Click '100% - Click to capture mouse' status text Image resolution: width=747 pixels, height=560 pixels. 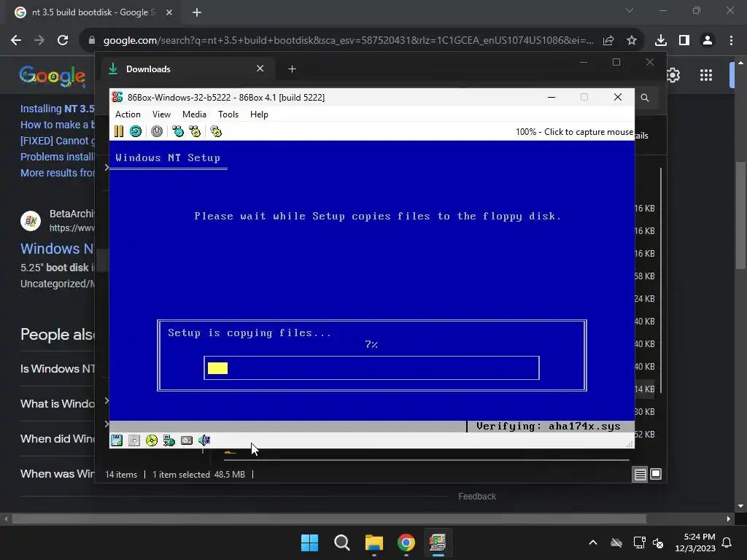574,132
